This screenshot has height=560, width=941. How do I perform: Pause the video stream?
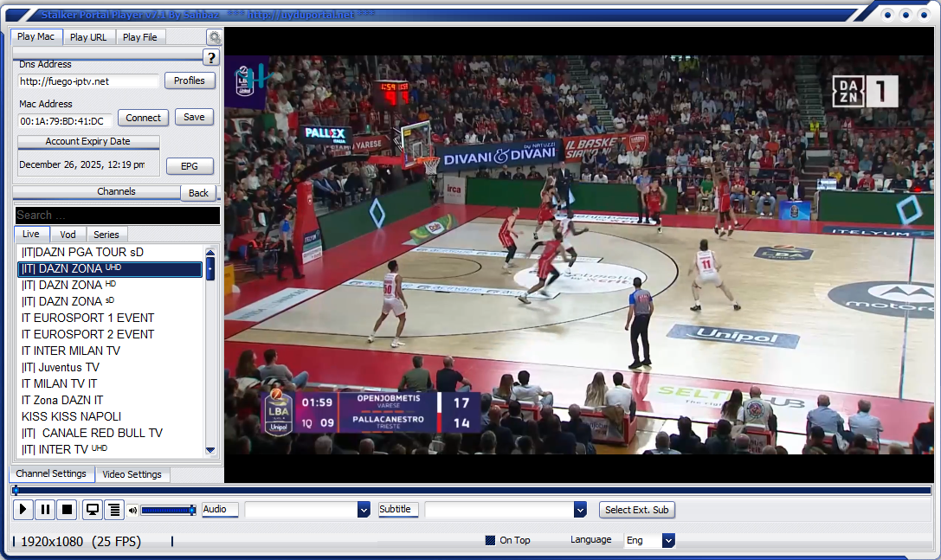pos(45,510)
